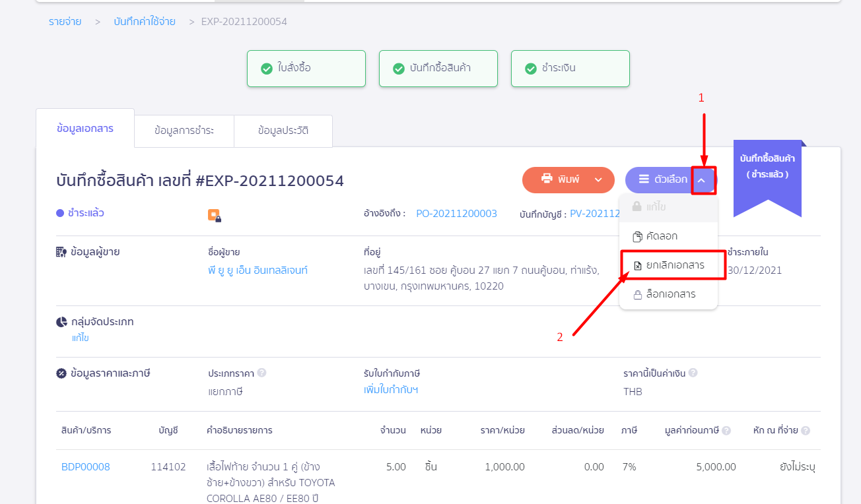Click the green check on บันทึกซื้อสินค้า step

399,69
